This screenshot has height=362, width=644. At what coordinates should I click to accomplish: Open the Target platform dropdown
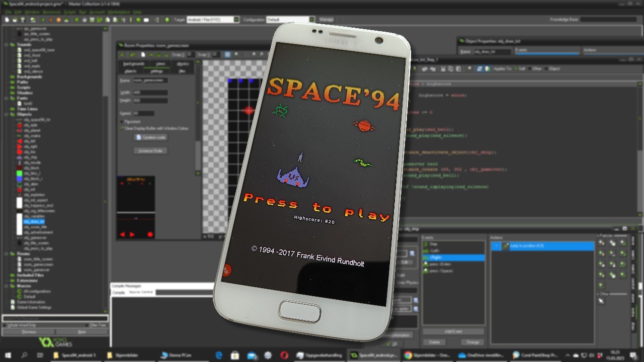coord(213,20)
